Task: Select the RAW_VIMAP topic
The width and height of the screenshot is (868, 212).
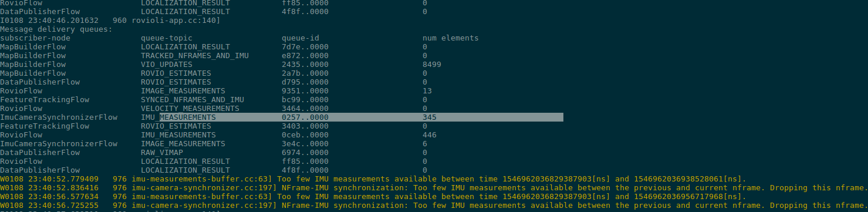Action: point(162,153)
